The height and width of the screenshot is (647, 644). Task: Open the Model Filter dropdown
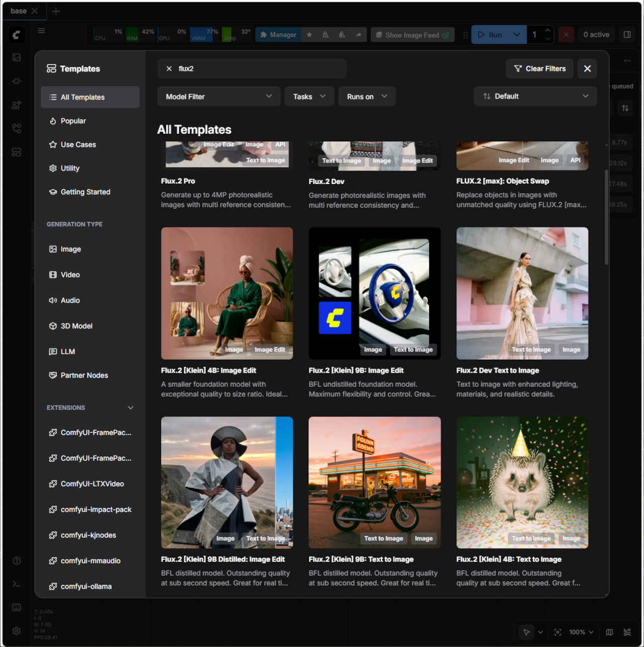[x=218, y=97]
